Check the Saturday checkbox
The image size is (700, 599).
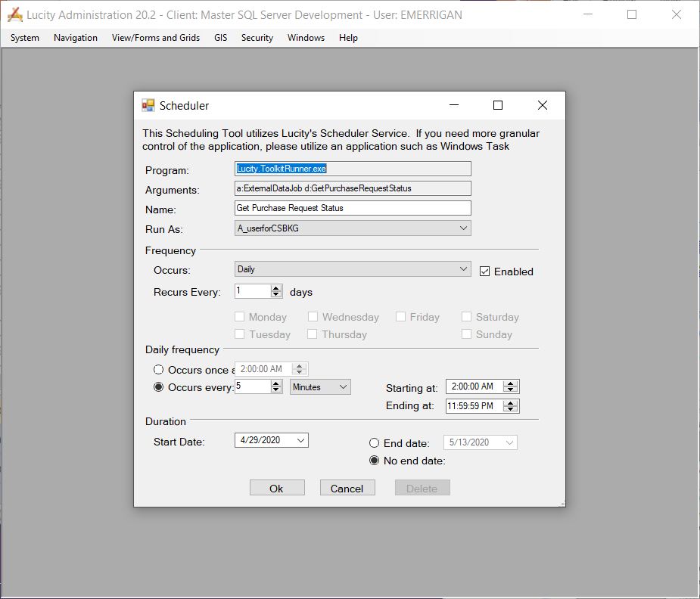click(x=466, y=317)
